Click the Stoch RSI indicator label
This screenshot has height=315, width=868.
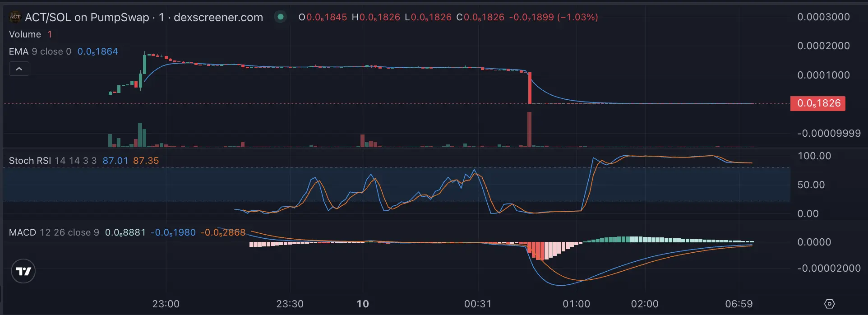pos(30,161)
